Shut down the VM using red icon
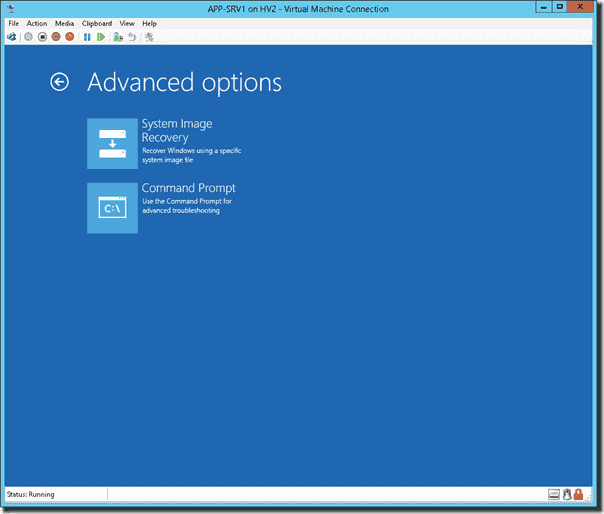This screenshot has height=514, width=604. click(x=56, y=37)
